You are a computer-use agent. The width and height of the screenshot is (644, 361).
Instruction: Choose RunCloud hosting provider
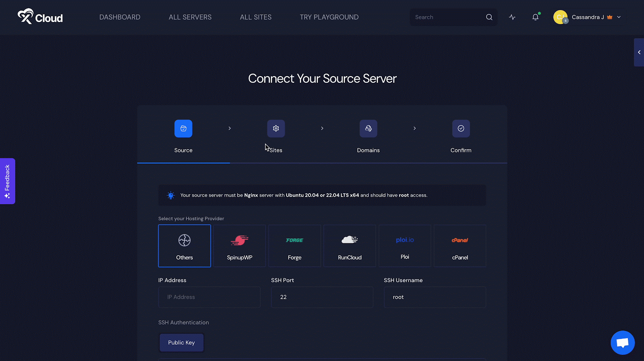pos(350,246)
